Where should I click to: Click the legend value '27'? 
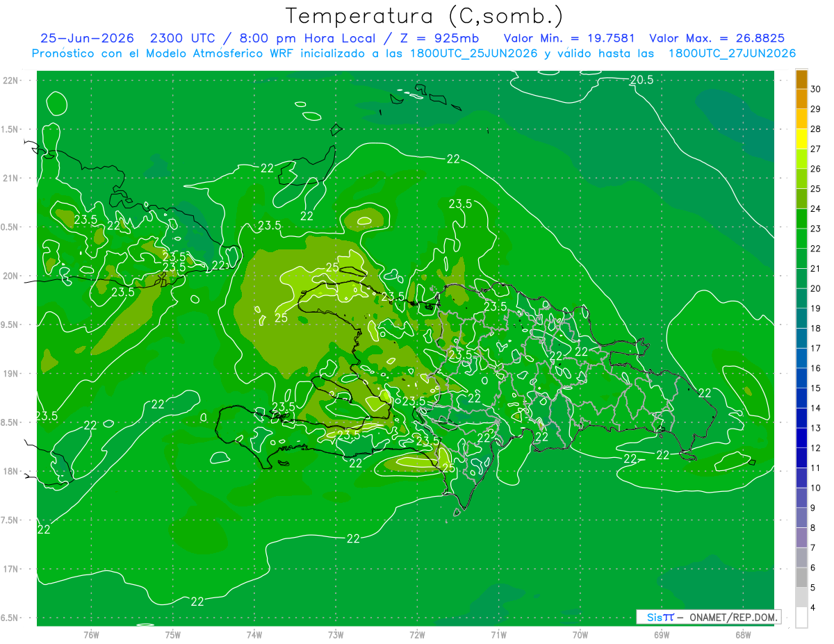click(817, 149)
